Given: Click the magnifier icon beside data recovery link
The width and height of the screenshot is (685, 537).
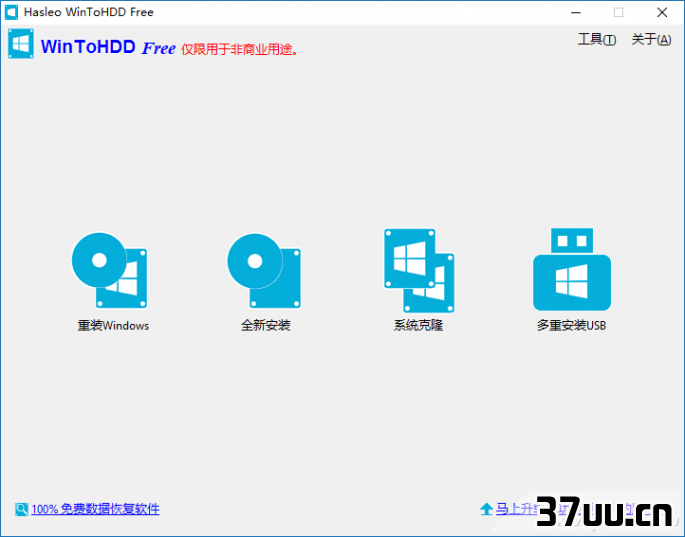Looking at the screenshot, I should coord(21,509).
